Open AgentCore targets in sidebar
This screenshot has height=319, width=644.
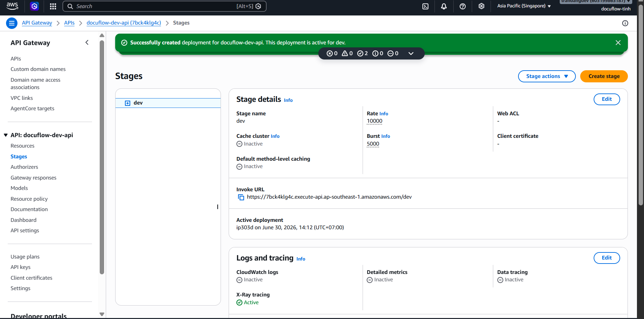pyautogui.click(x=32, y=109)
